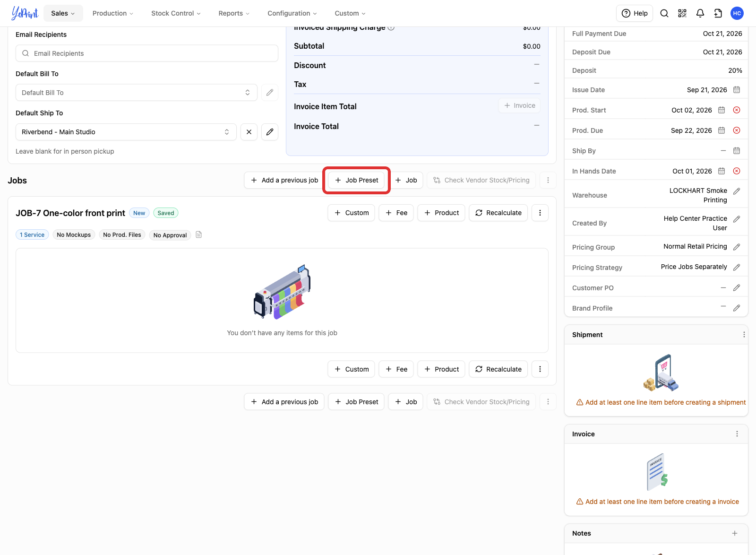
Task: Edit the Customer PO field
Action: click(736, 287)
